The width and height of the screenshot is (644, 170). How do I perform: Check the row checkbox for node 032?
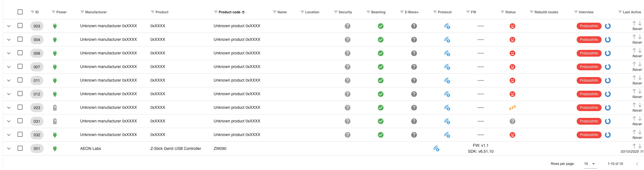point(20,134)
